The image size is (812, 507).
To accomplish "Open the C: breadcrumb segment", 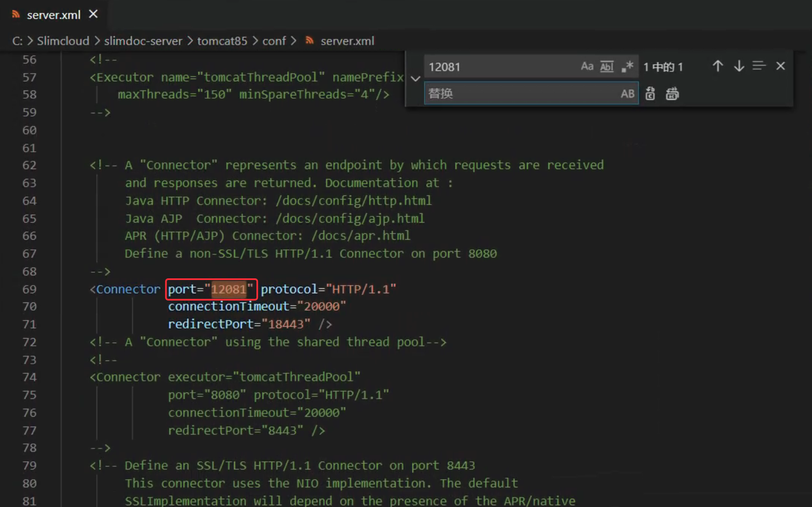I will [17, 41].
